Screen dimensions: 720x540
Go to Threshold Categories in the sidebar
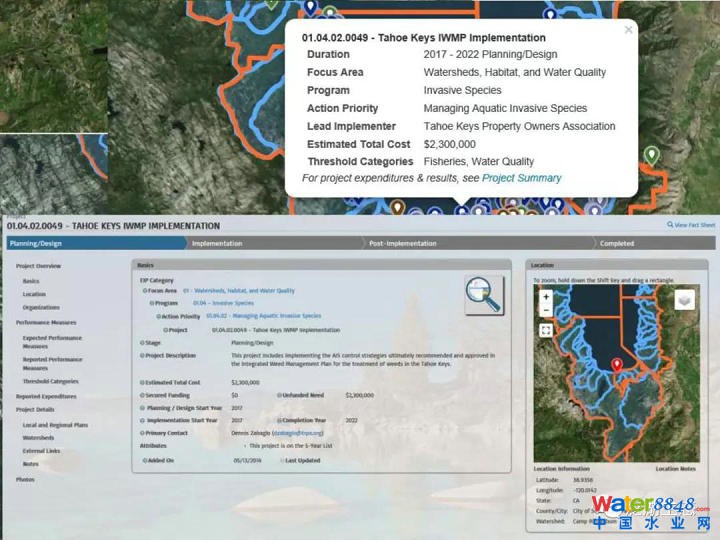click(50, 381)
